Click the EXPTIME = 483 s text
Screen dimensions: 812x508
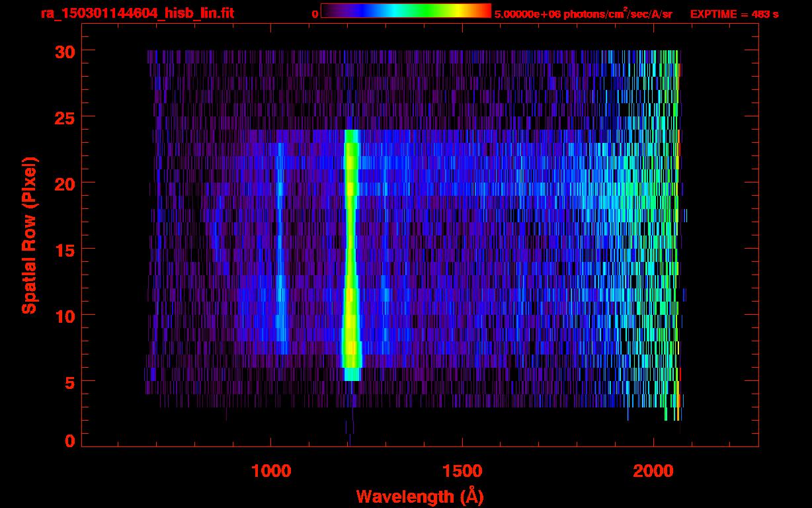[734, 14]
